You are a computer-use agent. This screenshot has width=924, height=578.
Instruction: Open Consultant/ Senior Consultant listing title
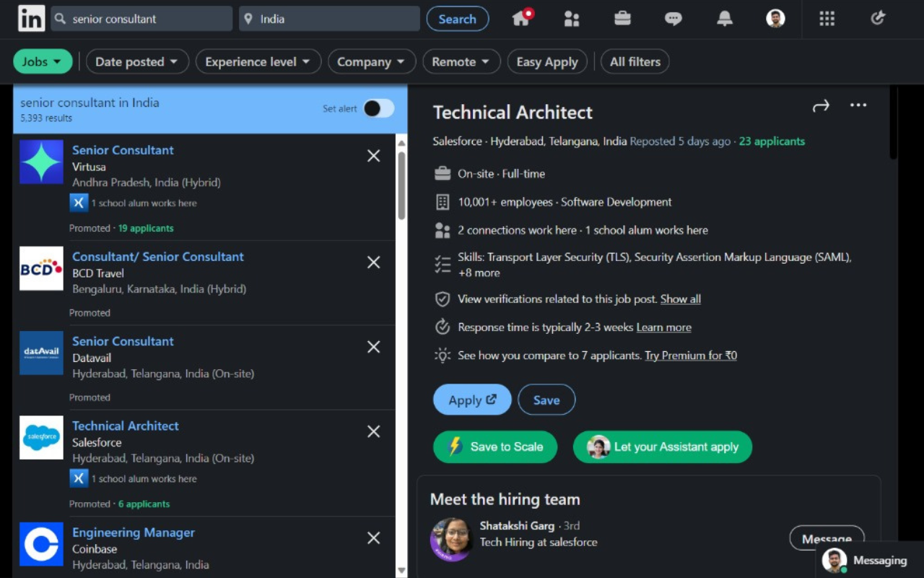158,256
